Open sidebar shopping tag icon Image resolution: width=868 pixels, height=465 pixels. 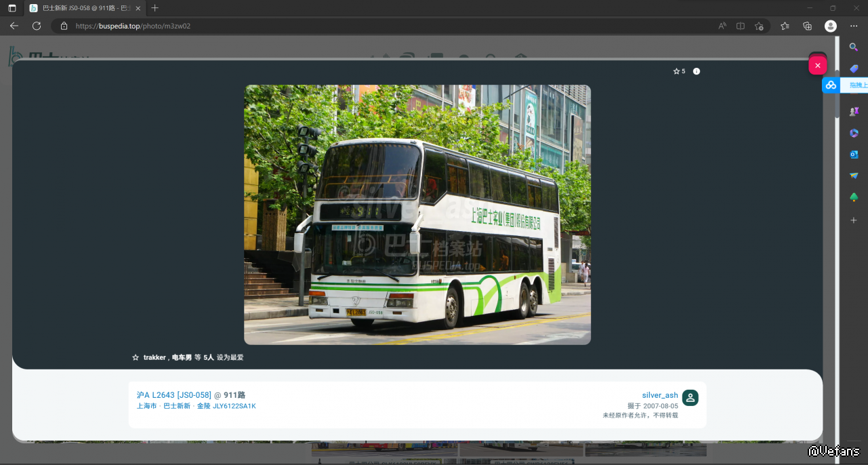pyautogui.click(x=854, y=68)
